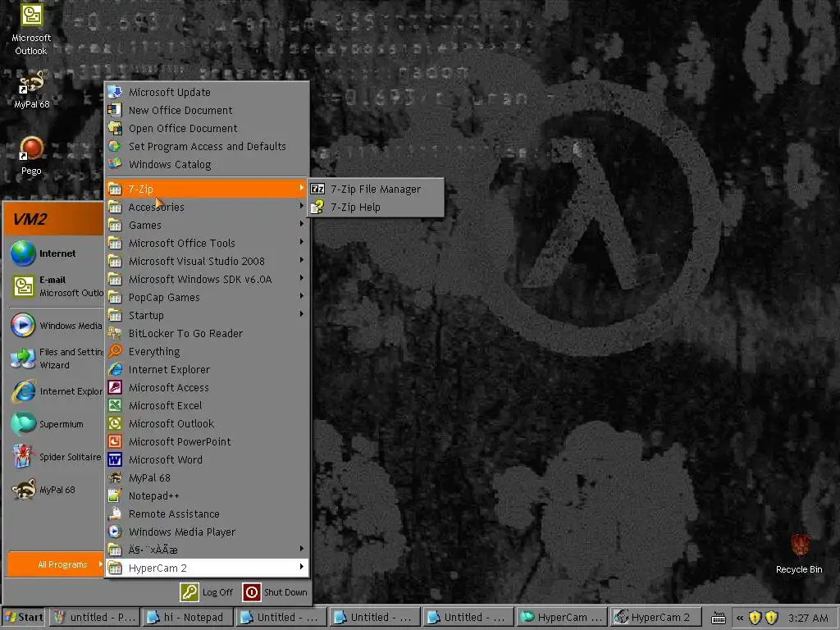Click BitLocker To Go Reader icon
The width and height of the screenshot is (840, 630).
point(115,333)
